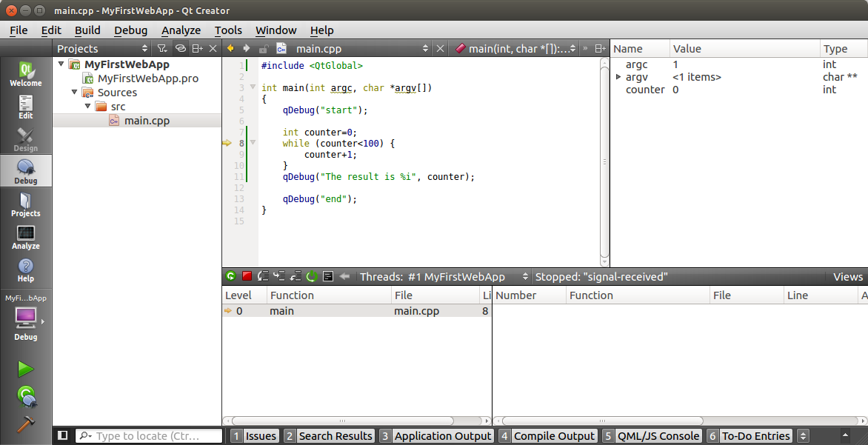This screenshot has height=445, width=868.
Task: Select the main stack frame row
Action: 356,311
